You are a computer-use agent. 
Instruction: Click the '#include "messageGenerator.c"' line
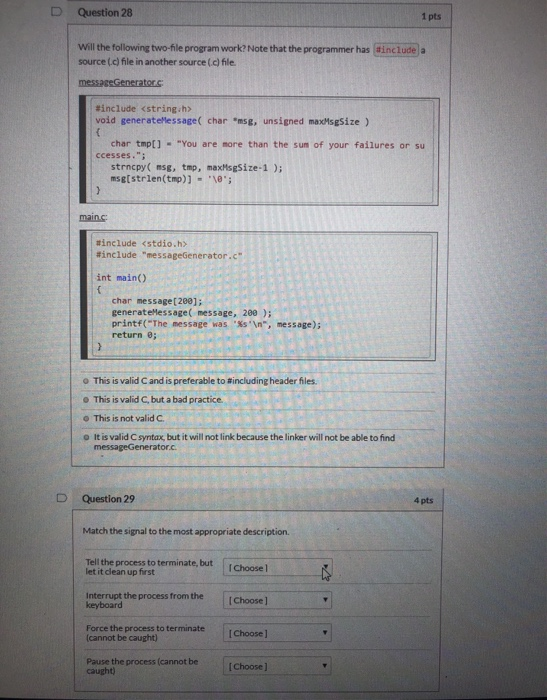point(169,255)
